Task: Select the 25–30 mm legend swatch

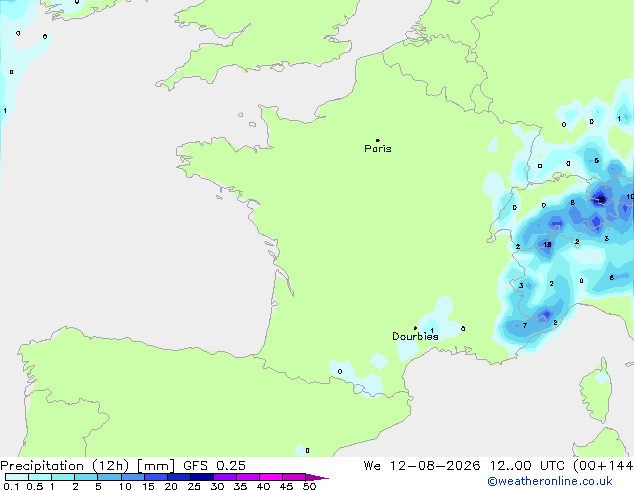Action: click(202, 477)
